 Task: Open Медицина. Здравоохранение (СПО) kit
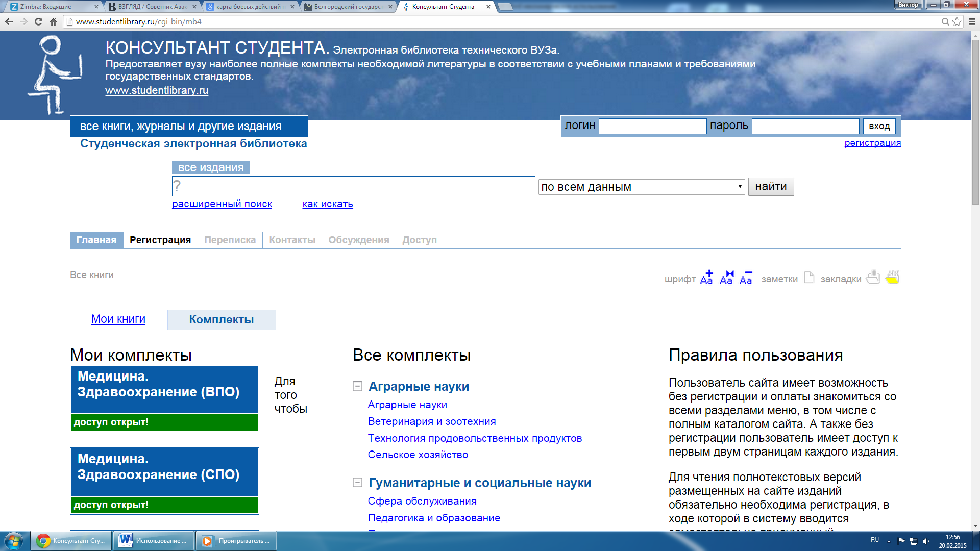click(164, 481)
